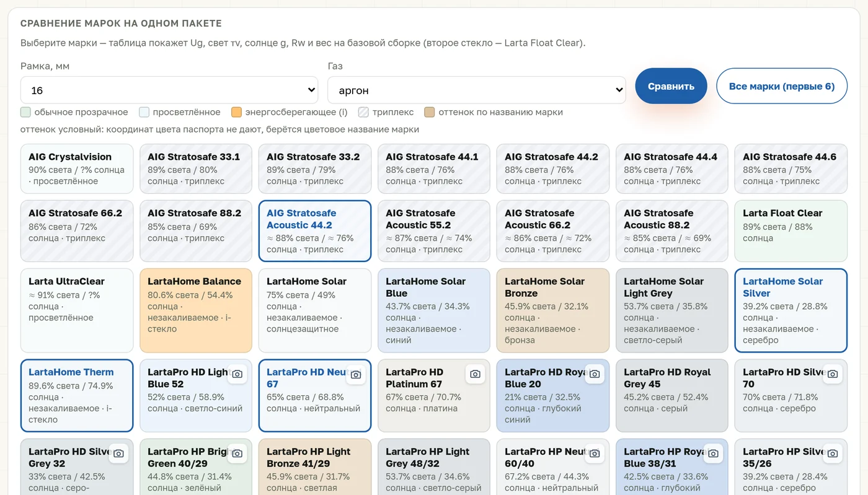
Task: Click the Сравнить button
Action: [671, 86]
